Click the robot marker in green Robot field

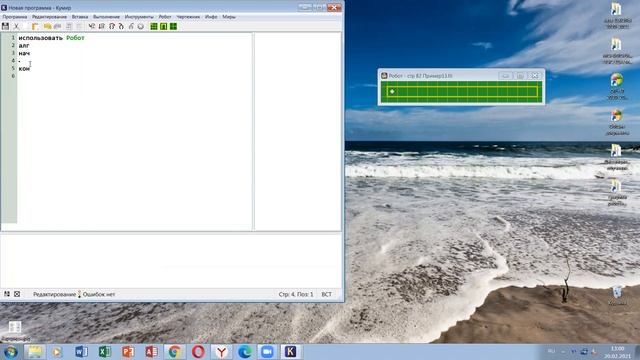(392, 91)
